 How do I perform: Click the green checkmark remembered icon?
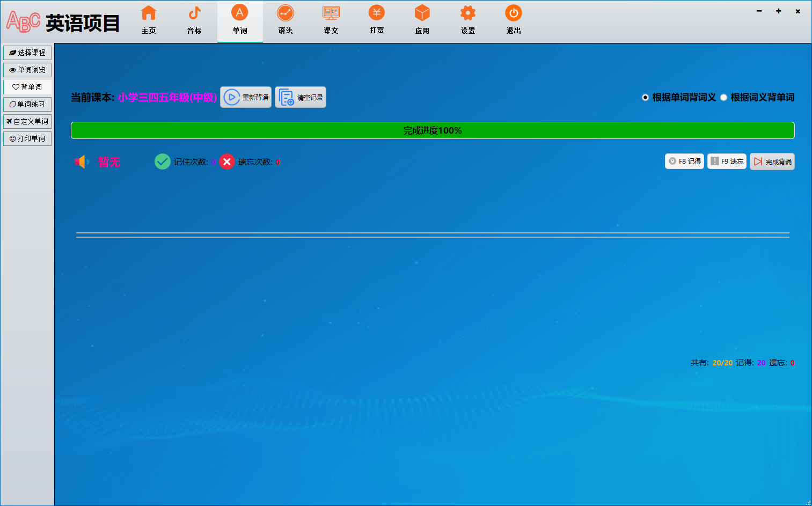click(x=163, y=162)
